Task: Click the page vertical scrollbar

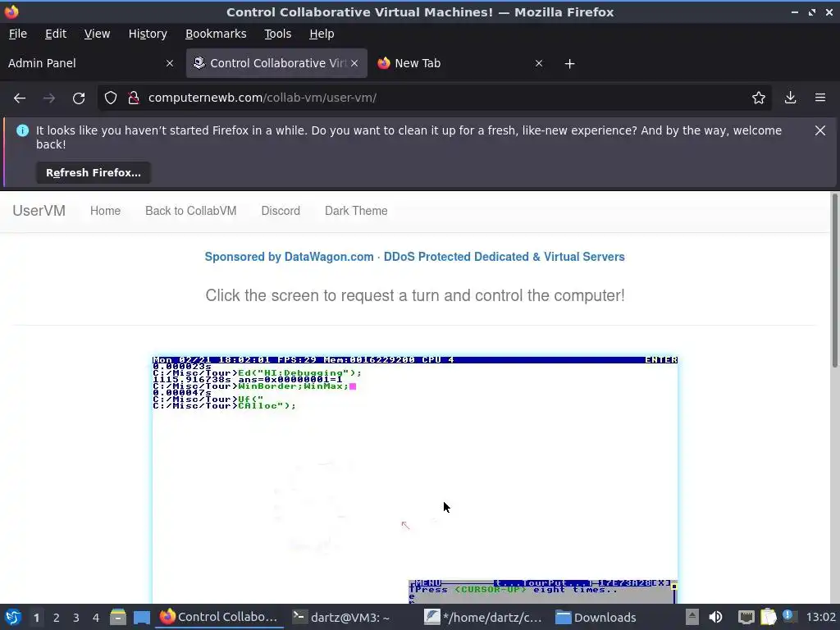Action: (834, 281)
